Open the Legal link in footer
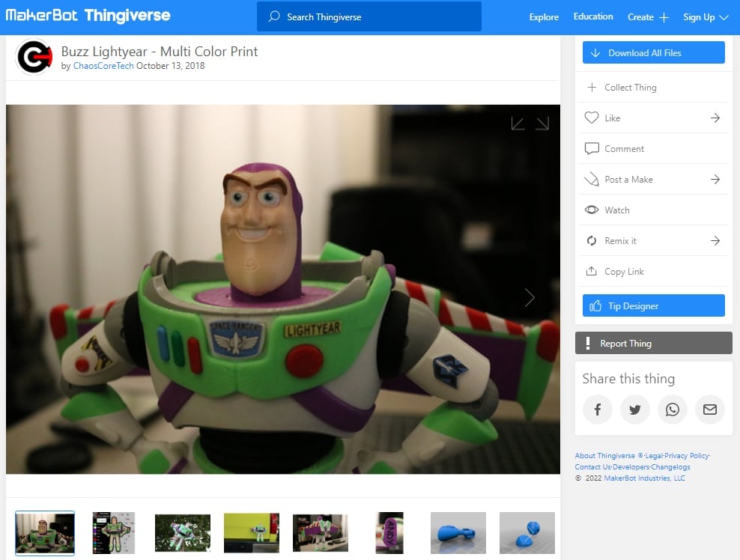 pos(654,456)
